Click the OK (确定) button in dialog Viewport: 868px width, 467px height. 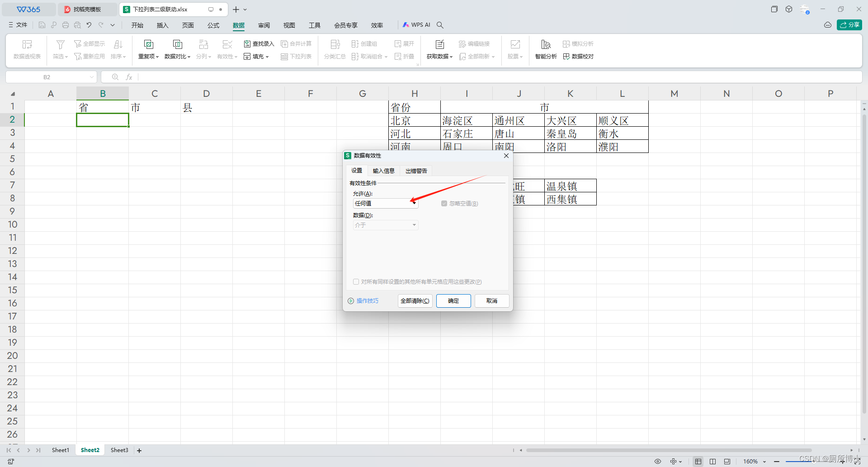point(453,301)
